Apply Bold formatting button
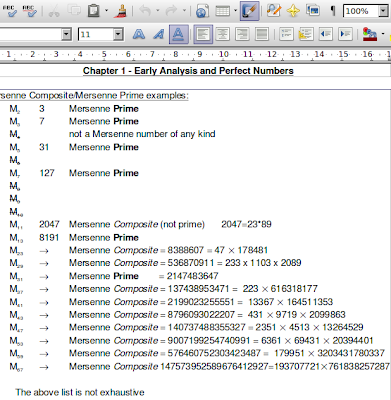This screenshot has height=400, width=391. [x=139, y=34]
